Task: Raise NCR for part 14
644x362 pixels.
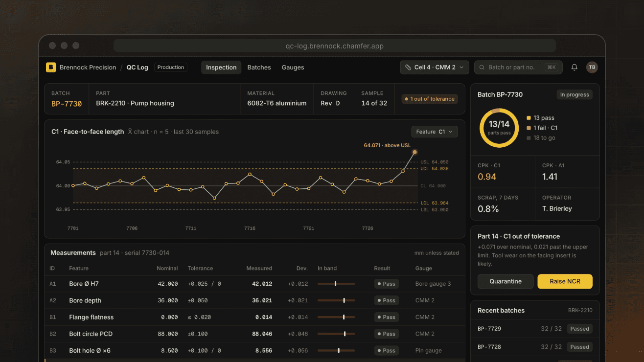Action: coord(565,281)
